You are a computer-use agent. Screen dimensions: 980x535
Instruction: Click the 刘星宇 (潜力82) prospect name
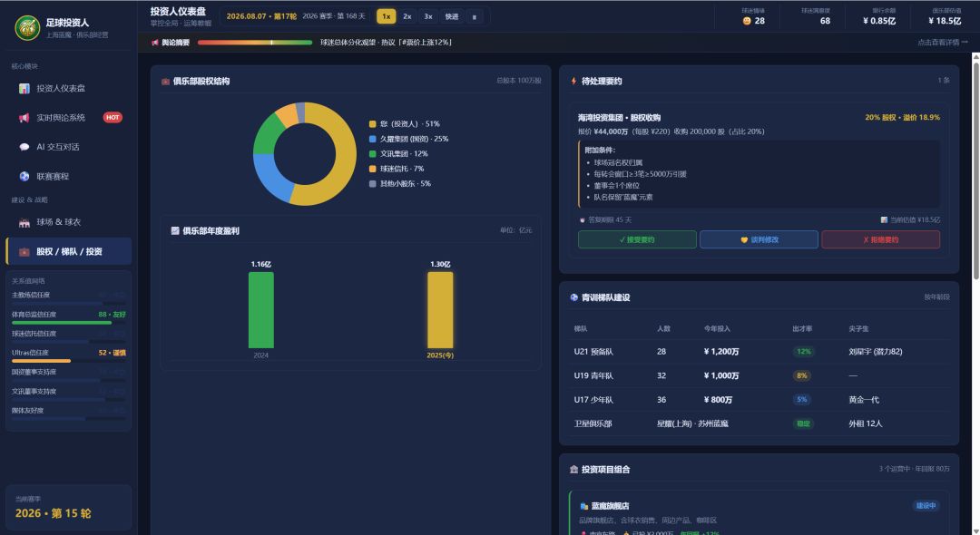tap(875, 352)
